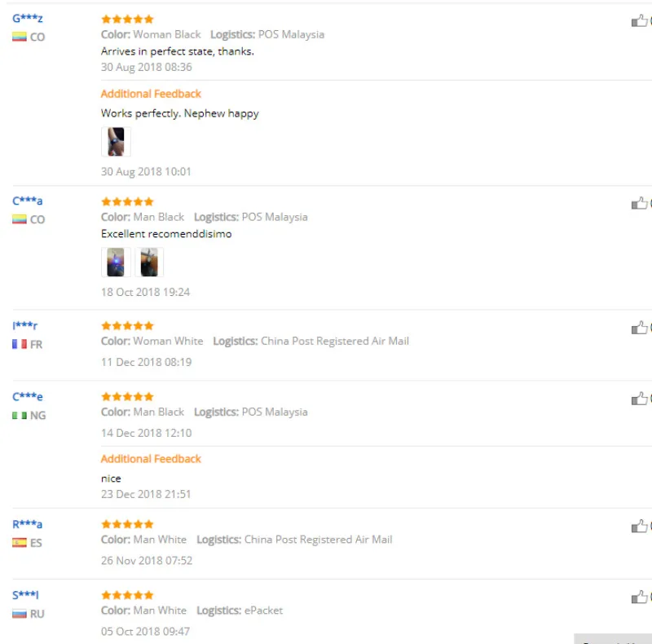Click the Nigerian flag icon
The width and height of the screenshot is (652, 644).
tap(20, 416)
